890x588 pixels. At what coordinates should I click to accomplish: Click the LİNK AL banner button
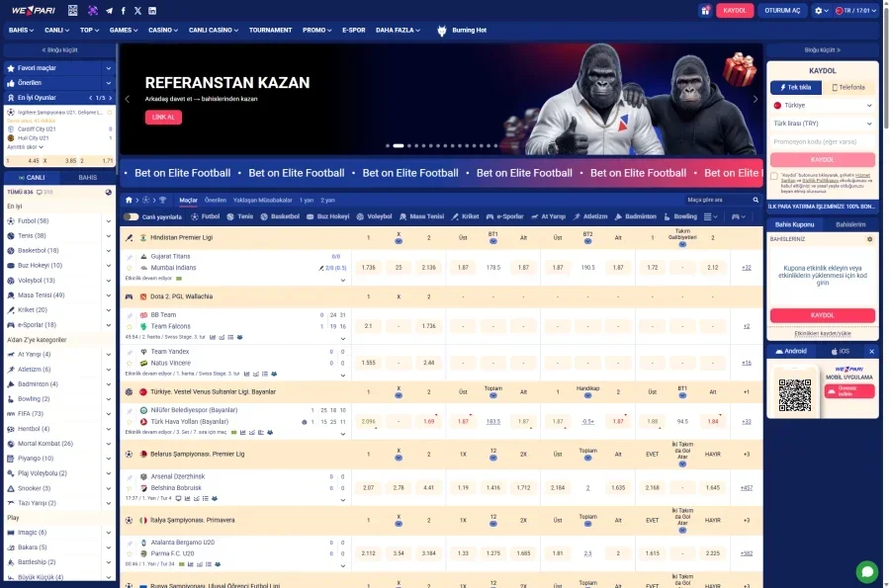[x=163, y=118]
